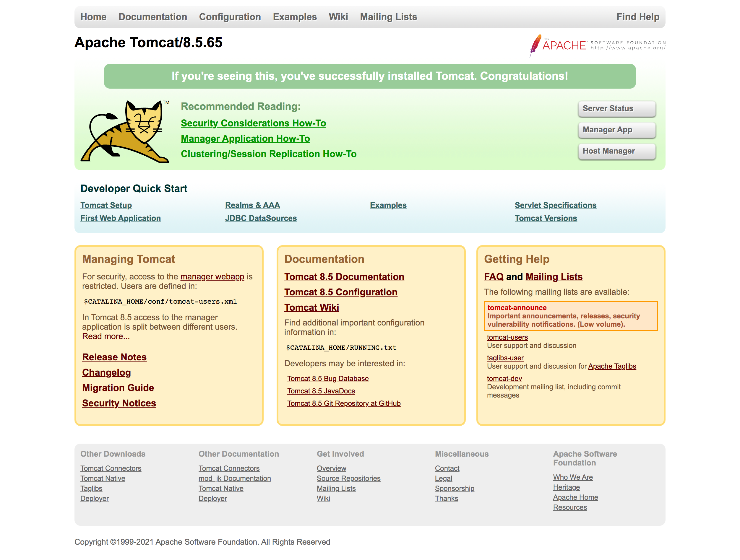This screenshot has height=560, width=740.
Task: Open the Heritage footer link
Action: (x=566, y=487)
